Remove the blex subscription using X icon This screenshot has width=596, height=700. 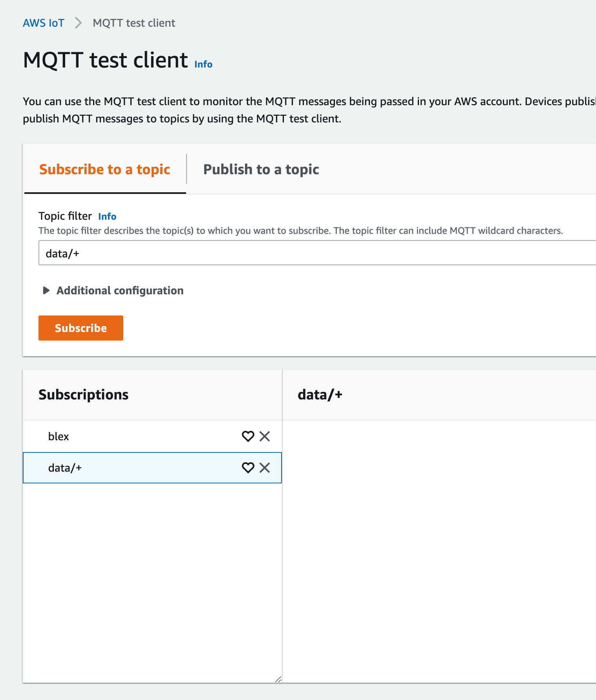point(265,436)
